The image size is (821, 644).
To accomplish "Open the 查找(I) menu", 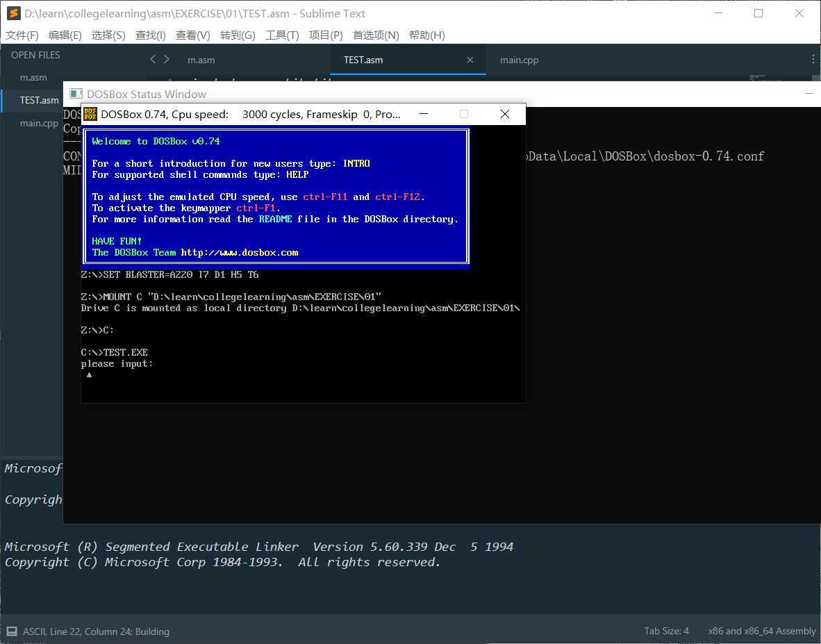I will click(x=150, y=35).
